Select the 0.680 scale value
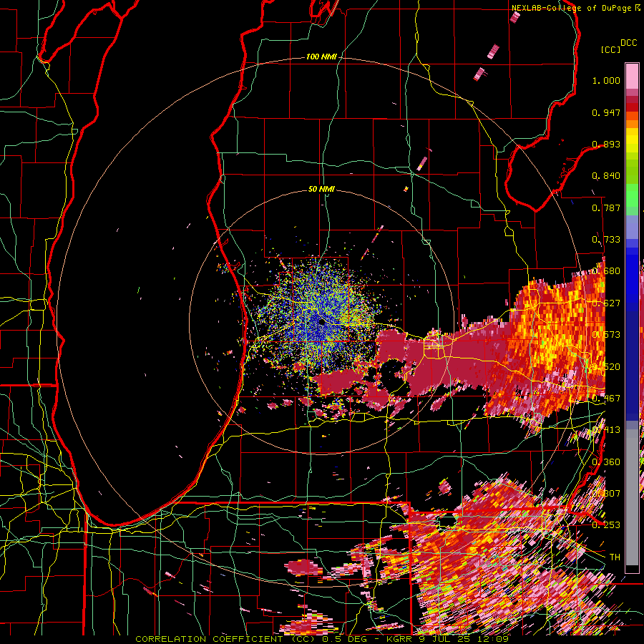The height and width of the screenshot is (644, 644). 606,271
